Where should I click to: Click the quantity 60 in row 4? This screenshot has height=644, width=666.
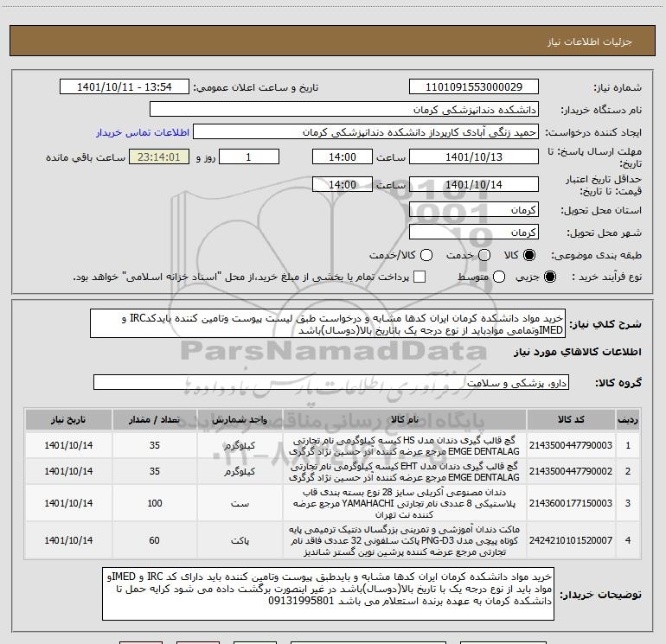pyautogui.click(x=155, y=540)
